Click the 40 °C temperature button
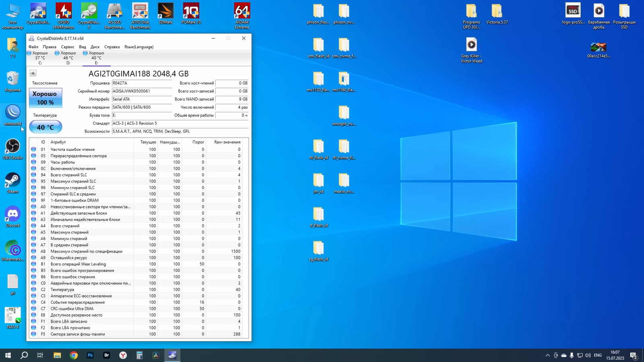644x362 pixels. (45, 127)
